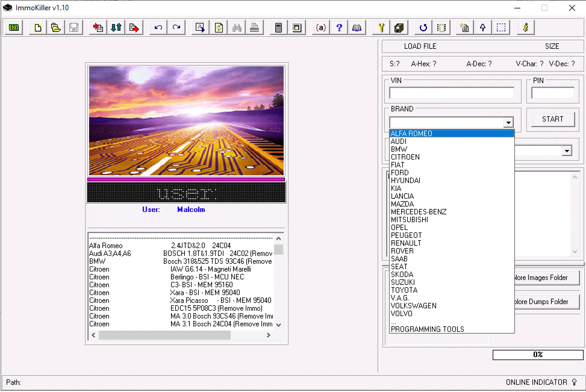Collapse the BRAND dropdown using its arrow
Image resolution: width=586 pixels, height=392 pixels.
[x=508, y=123]
